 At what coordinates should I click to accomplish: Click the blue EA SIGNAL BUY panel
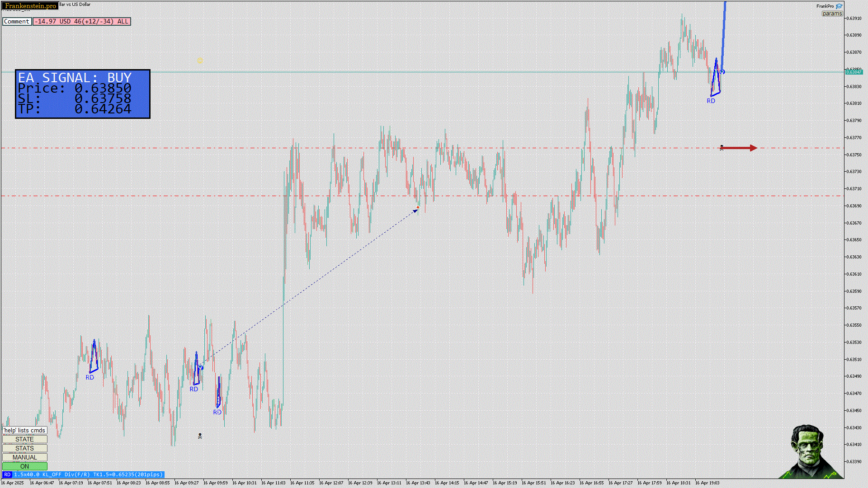[x=83, y=94]
